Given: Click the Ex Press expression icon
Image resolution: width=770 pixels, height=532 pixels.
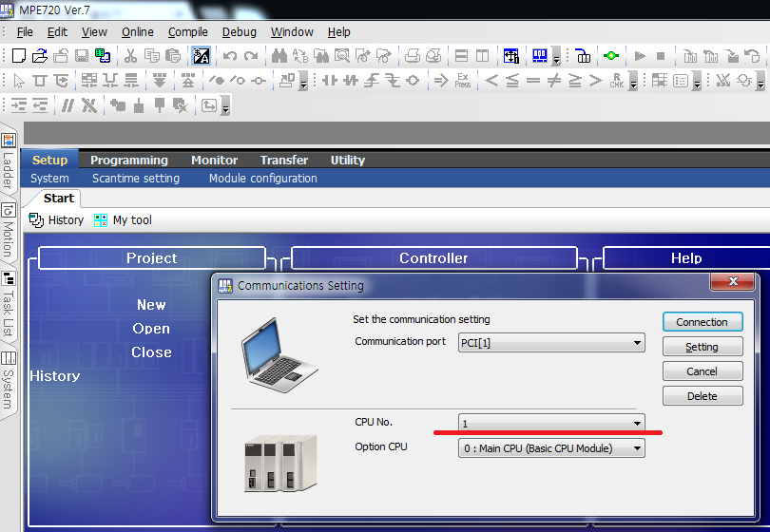Looking at the screenshot, I should (x=463, y=81).
